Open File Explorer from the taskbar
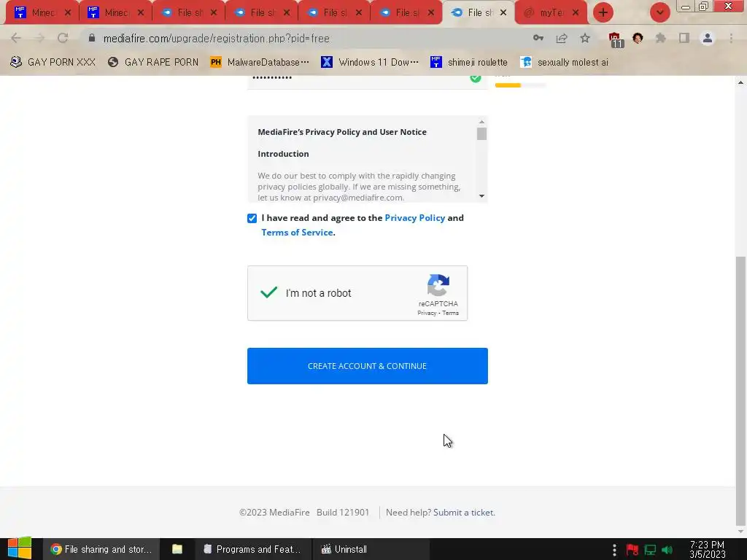Viewport: 747px width, 560px height. click(x=177, y=549)
